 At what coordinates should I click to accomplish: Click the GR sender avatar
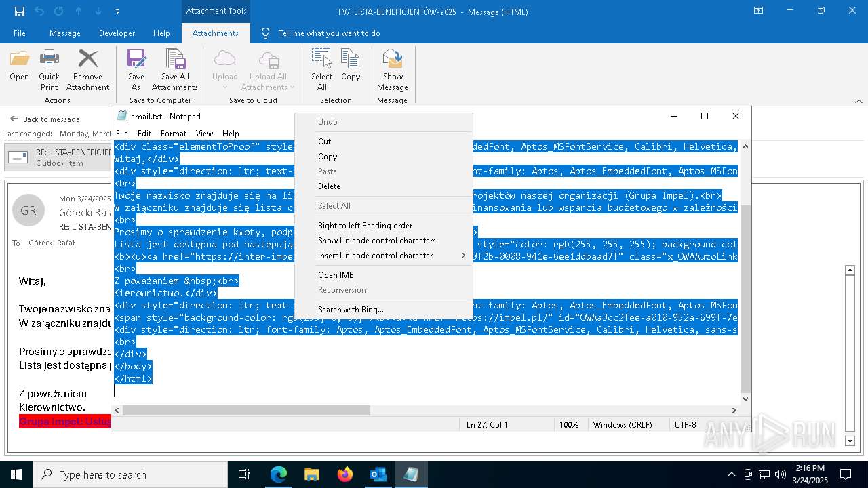coord(28,211)
